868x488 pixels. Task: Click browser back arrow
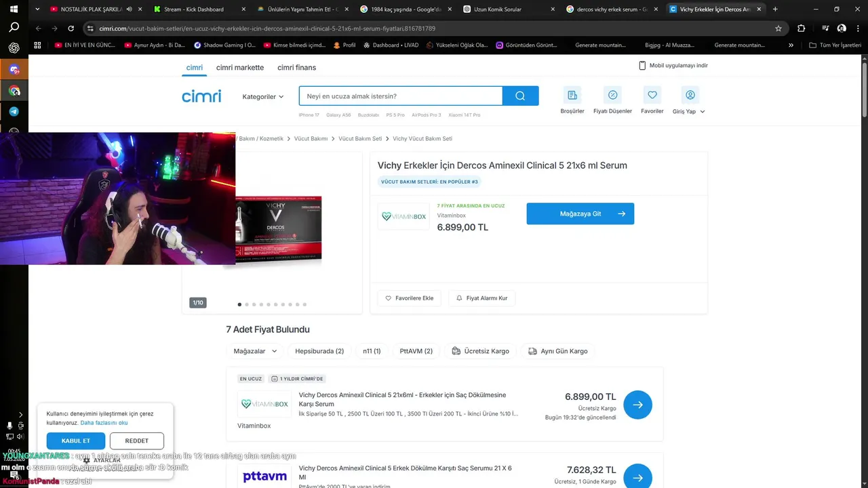point(39,28)
